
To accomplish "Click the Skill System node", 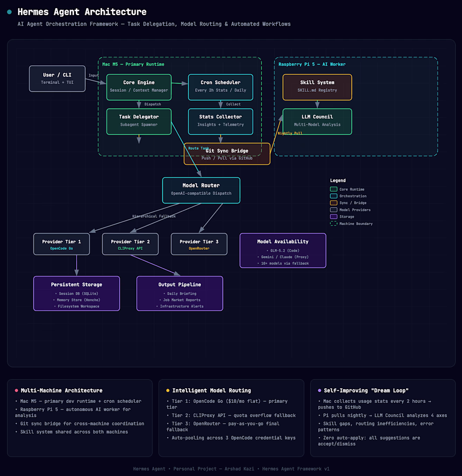I will (x=317, y=87).
